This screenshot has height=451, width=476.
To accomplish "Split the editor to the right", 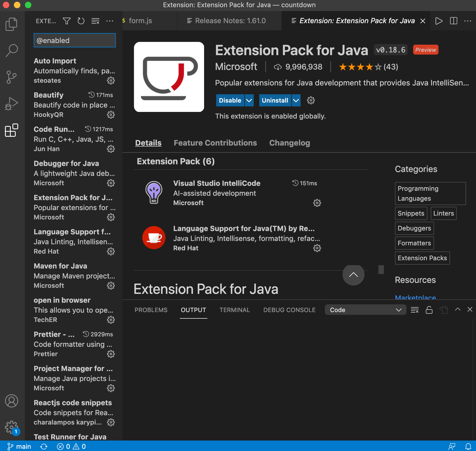I will pos(454,21).
